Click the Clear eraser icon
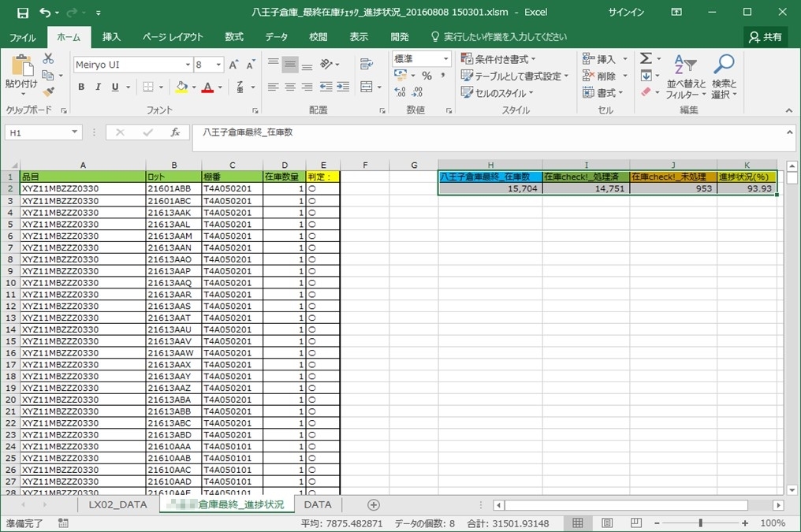Image resolution: width=801 pixels, height=532 pixels. coord(646,92)
